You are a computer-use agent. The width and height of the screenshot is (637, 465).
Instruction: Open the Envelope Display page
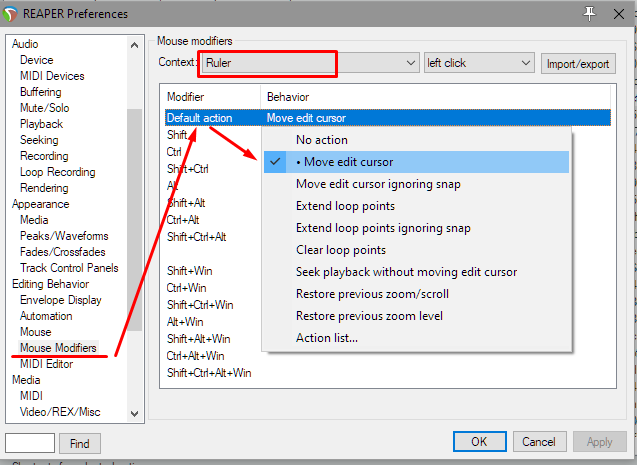click(61, 300)
